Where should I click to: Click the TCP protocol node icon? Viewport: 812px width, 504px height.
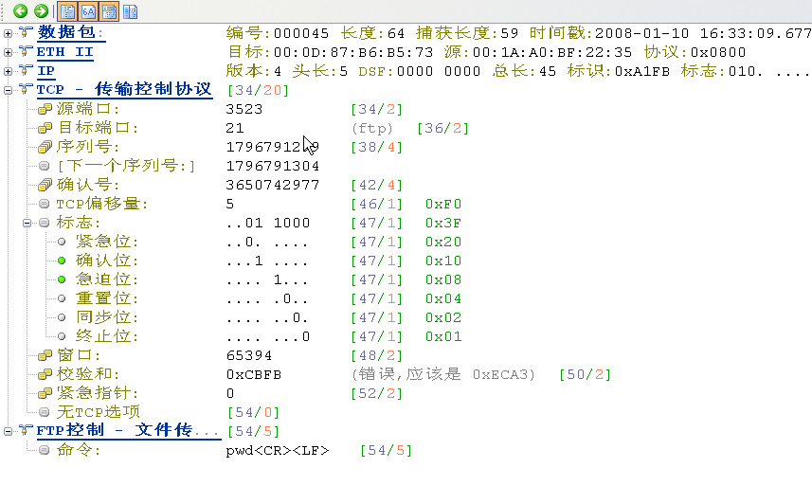pyautogui.click(x=25, y=89)
